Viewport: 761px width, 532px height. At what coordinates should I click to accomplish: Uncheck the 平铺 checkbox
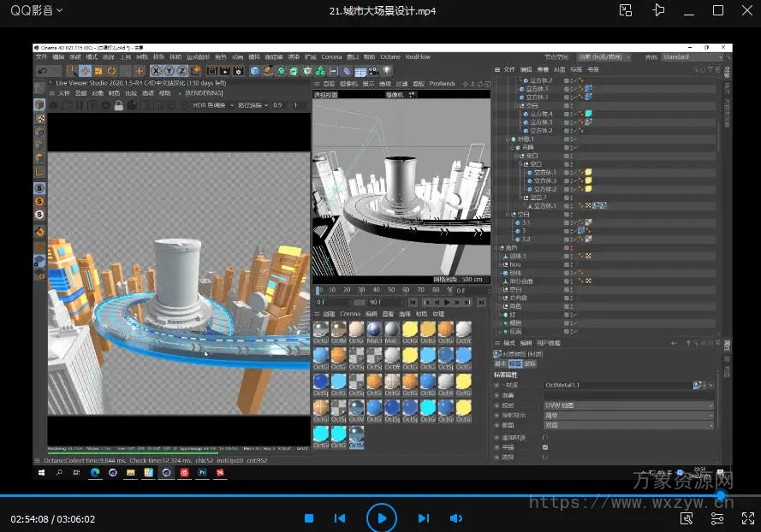[x=545, y=446]
